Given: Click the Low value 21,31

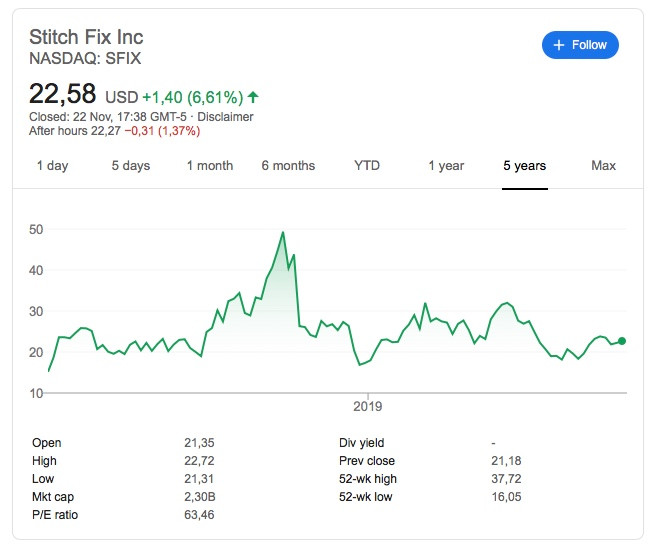Looking at the screenshot, I should tap(199, 479).
